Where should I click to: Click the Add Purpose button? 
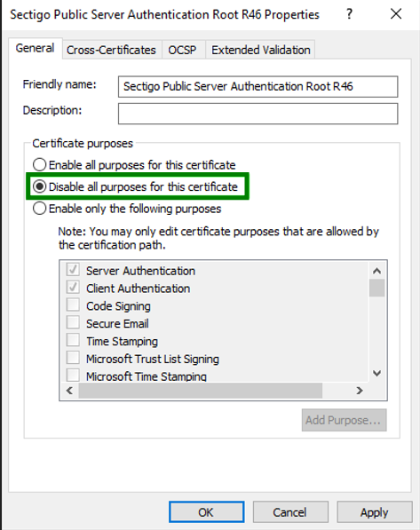(344, 420)
